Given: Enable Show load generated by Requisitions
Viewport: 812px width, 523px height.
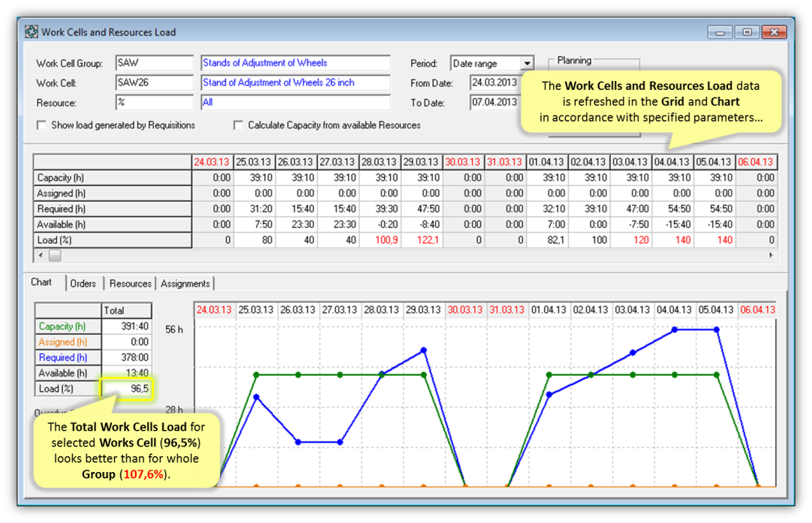Looking at the screenshot, I should click(42, 125).
